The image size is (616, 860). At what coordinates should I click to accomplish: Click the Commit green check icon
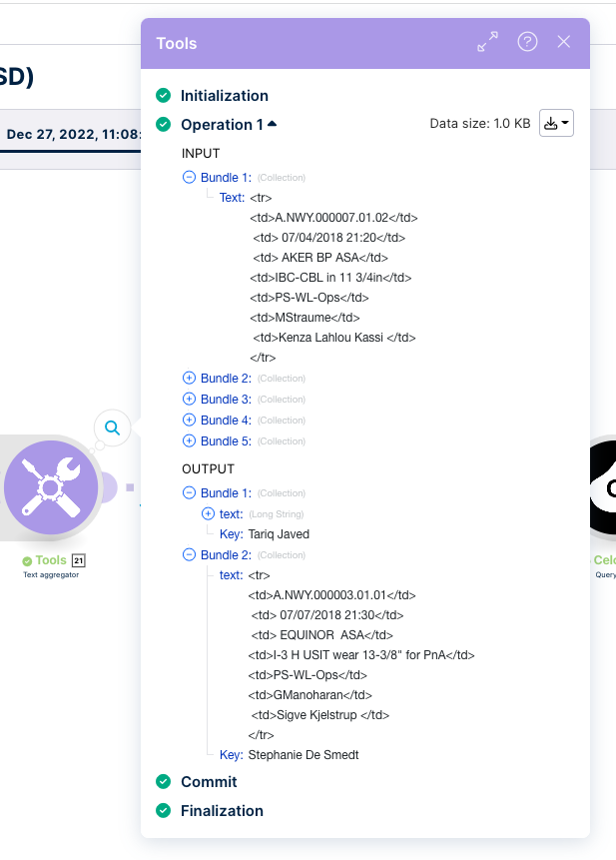coord(164,781)
